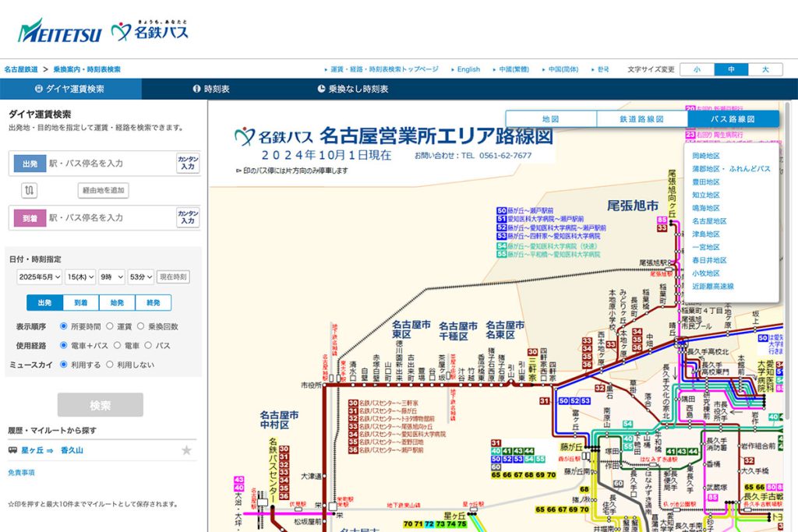This screenshot has width=798, height=532.
Task: Open the year-month dropdown 2025年5月
Action: point(39,277)
